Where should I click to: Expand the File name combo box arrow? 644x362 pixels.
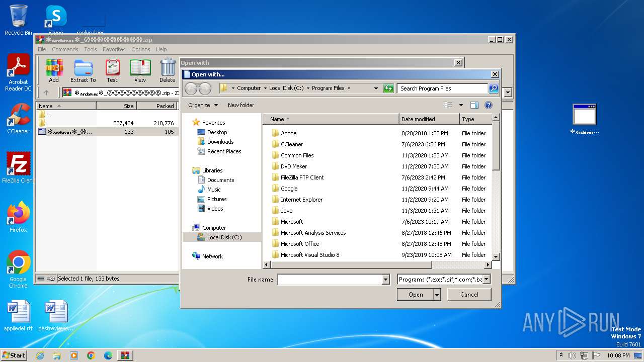coord(386,280)
